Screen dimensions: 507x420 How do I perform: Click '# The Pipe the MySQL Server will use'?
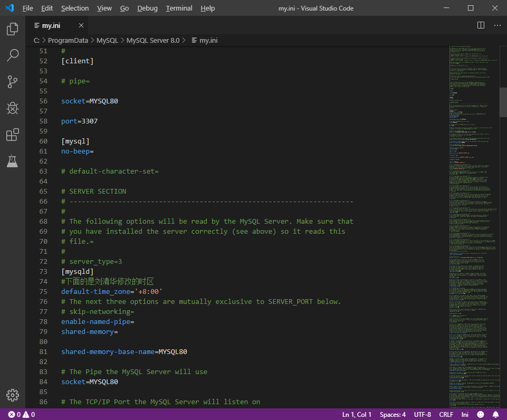[x=134, y=372]
